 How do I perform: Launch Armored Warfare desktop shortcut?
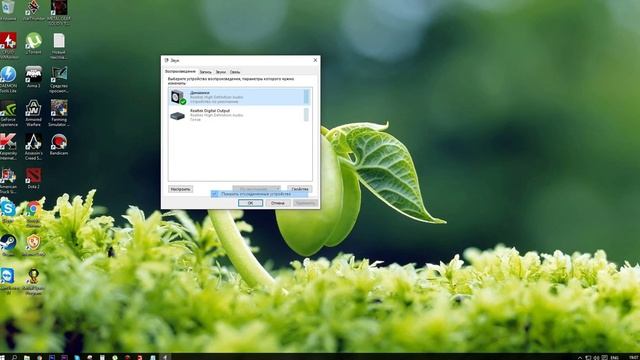point(33,113)
